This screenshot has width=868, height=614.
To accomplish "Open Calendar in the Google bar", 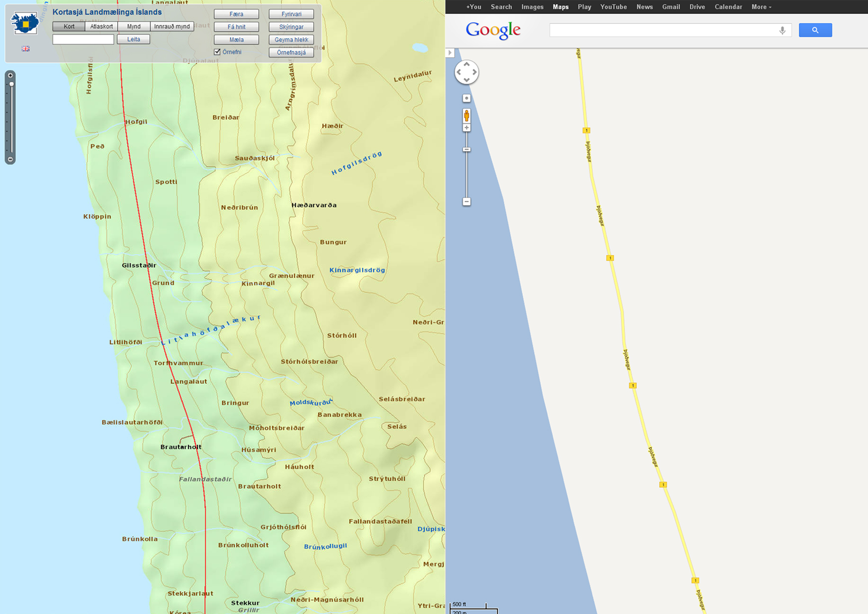I will pos(728,7).
